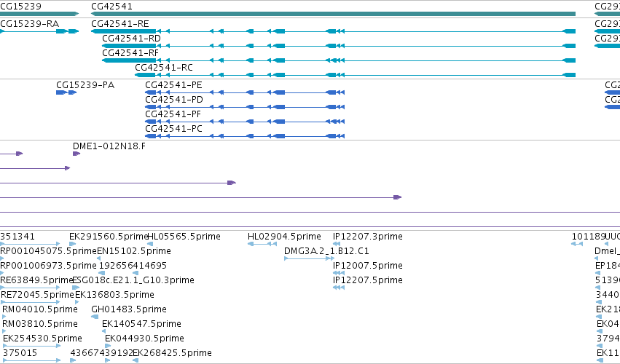Click EST RE63849.5prime
The height and width of the screenshot is (364, 620).
coord(36,280)
